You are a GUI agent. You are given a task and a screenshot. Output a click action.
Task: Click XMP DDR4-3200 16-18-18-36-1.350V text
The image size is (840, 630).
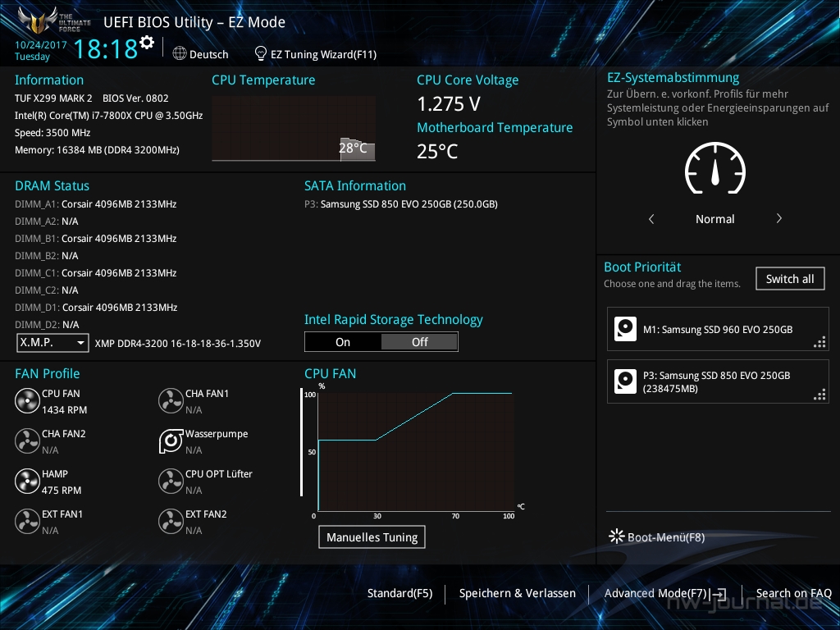178,344
